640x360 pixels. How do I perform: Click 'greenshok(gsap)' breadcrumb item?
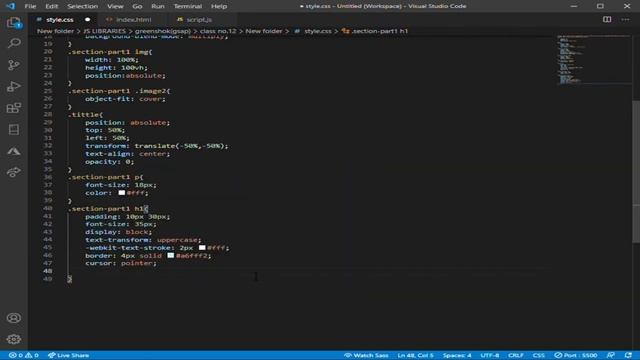click(x=162, y=31)
